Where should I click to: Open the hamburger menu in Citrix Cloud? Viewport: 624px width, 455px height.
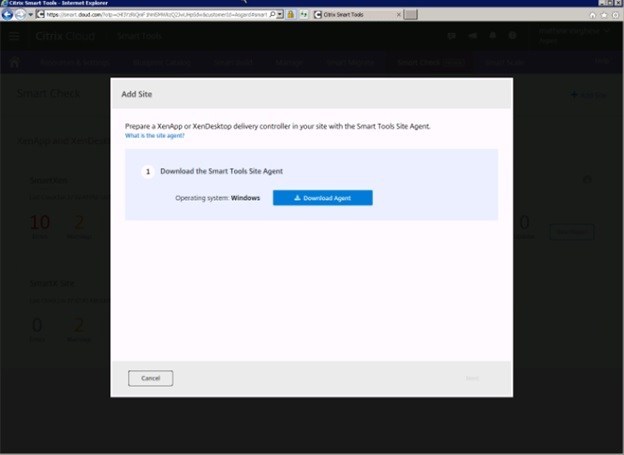point(14,36)
